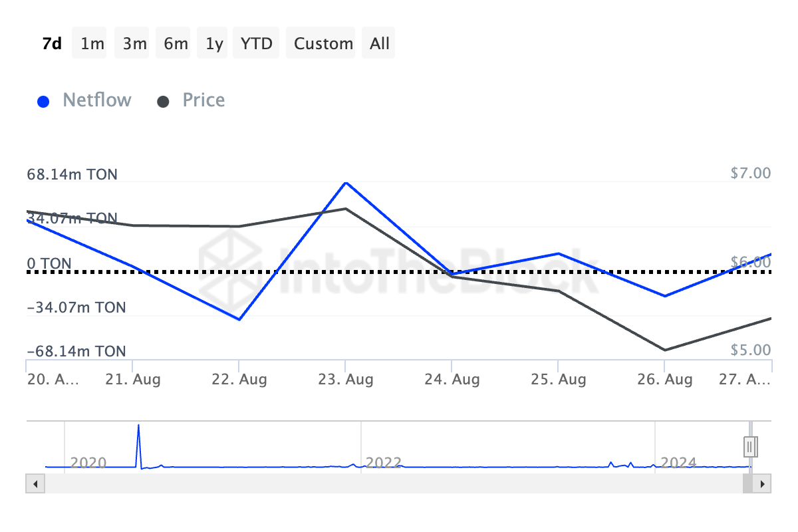Click the 23. Aug netflow peak point
Viewport: 798px width, 532px height.
pos(345,182)
